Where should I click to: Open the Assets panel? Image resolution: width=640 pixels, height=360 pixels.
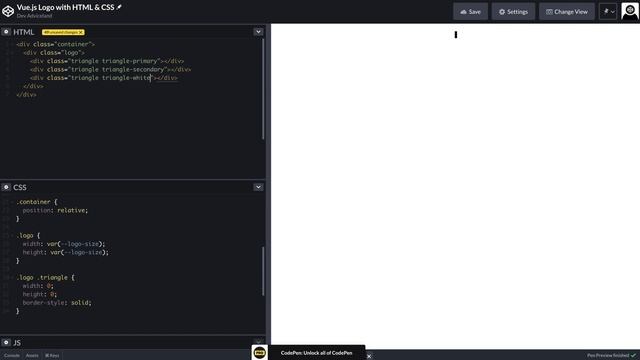32,356
